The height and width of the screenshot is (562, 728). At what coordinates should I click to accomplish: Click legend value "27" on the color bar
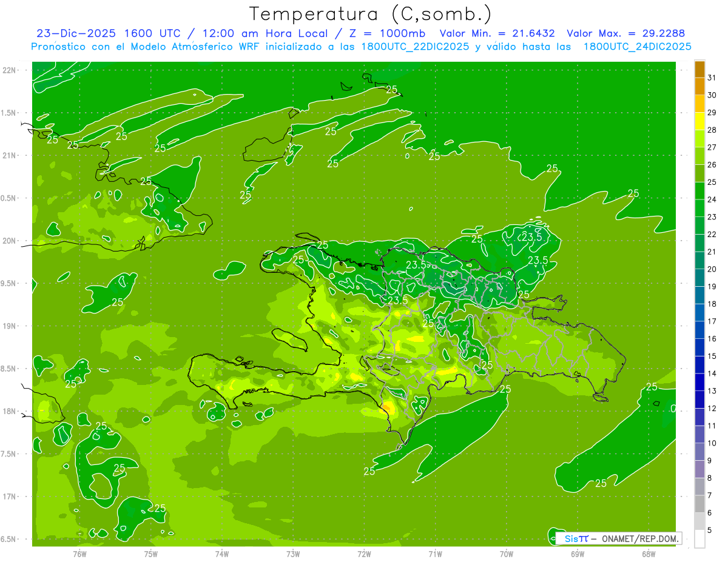[712, 147]
